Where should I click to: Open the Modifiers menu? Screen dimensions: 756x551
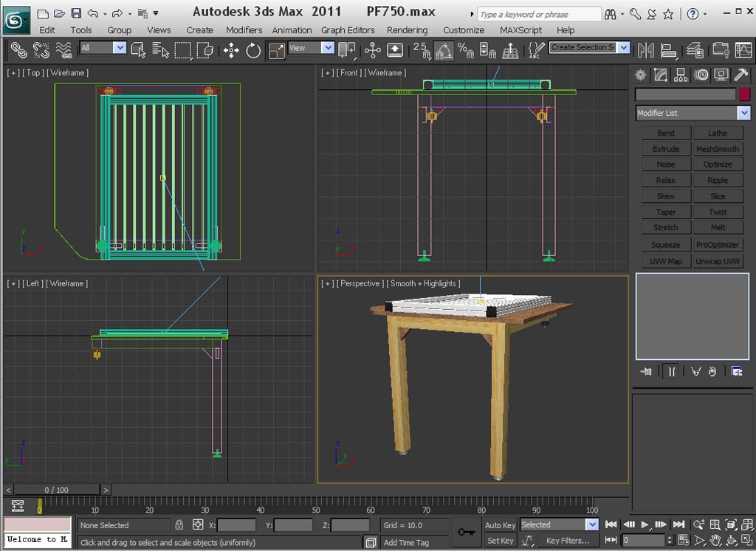(x=244, y=30)
